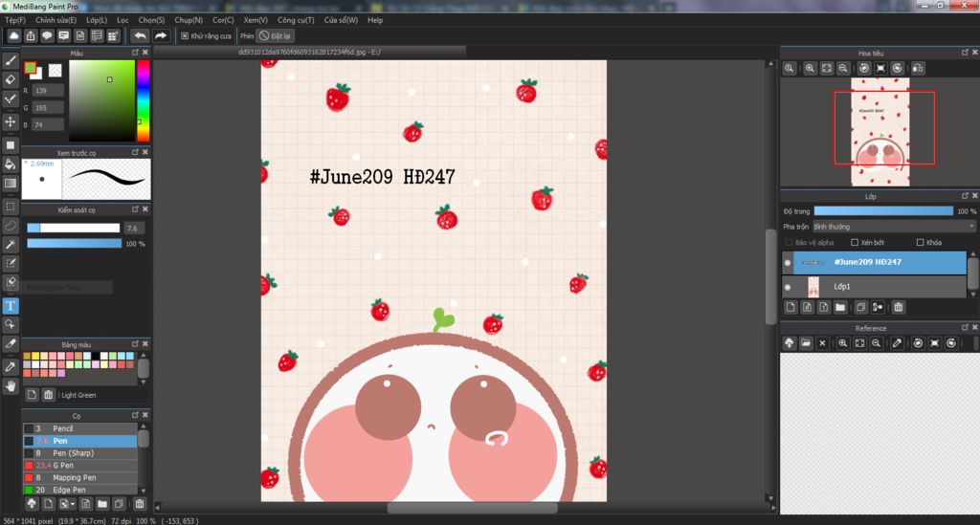This screenshot has height=525, width=980.
Task: Open the Tệp(F) menu
Action: [15, 20]
